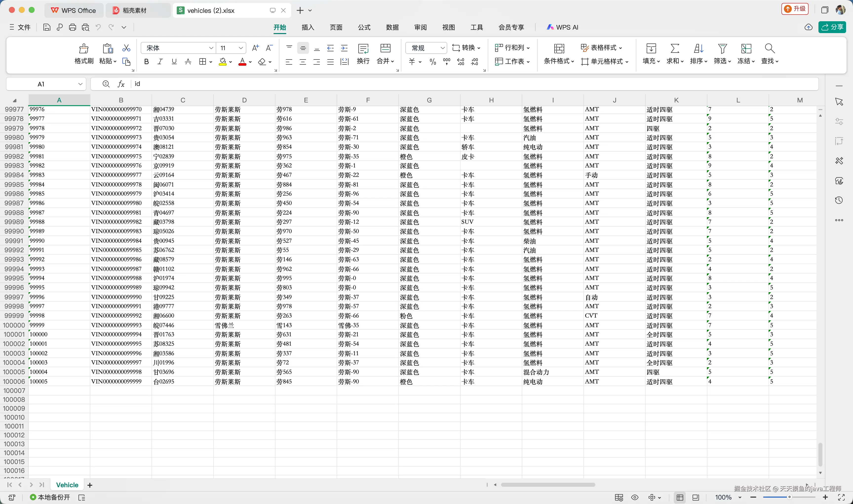Viewport: 853px width, 504px height.
Task: Click the Format Painter icon
Action: click(83, 49)
